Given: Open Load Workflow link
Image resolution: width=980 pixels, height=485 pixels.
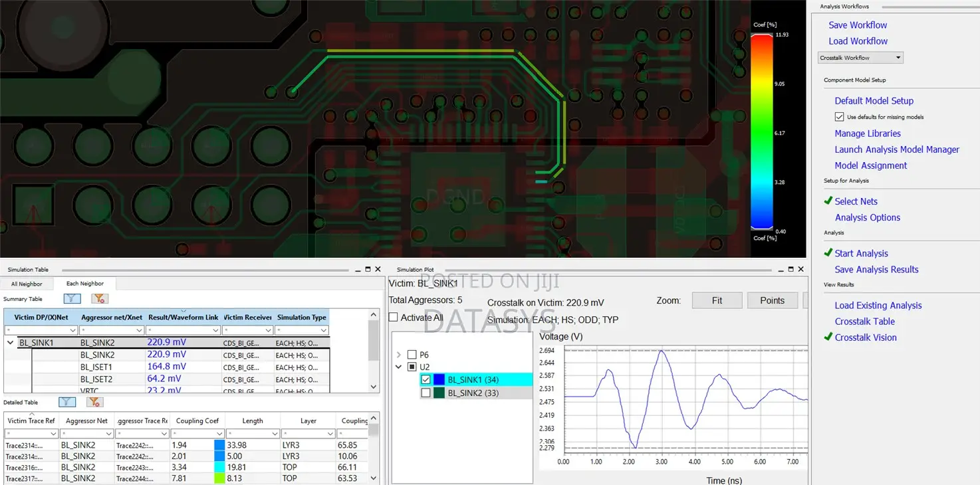Looking at the screenshot, I should click(x=858, y=41).
